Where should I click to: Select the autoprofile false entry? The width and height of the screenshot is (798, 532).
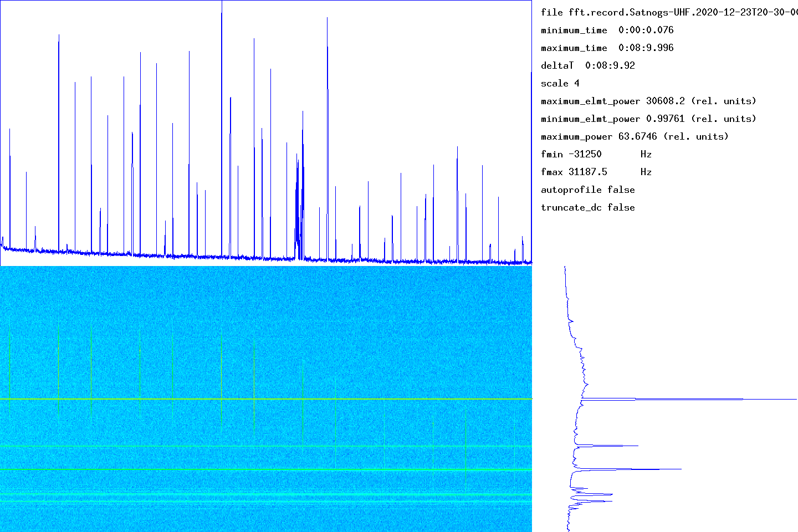pyautogui.click(x=588, y=190)
